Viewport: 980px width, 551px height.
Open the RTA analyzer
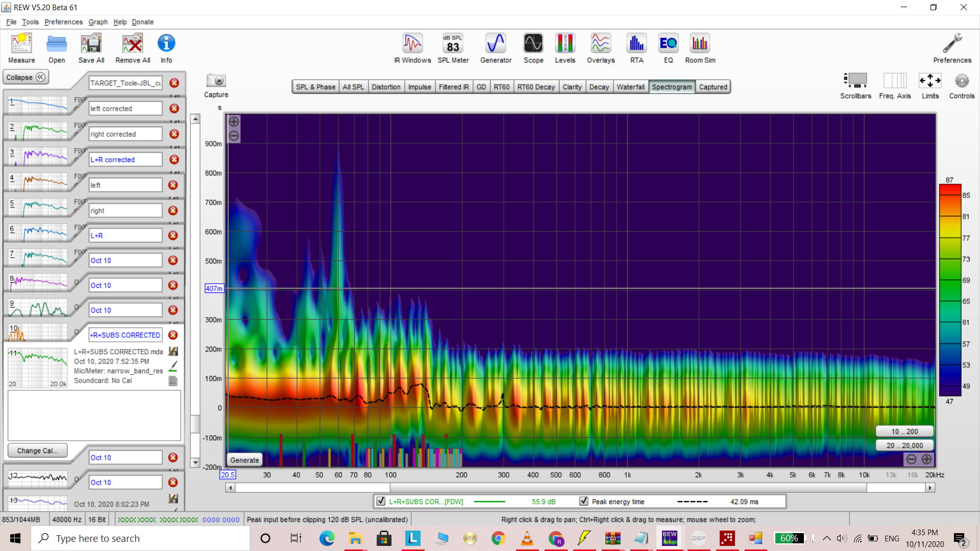tap(636, 48)
